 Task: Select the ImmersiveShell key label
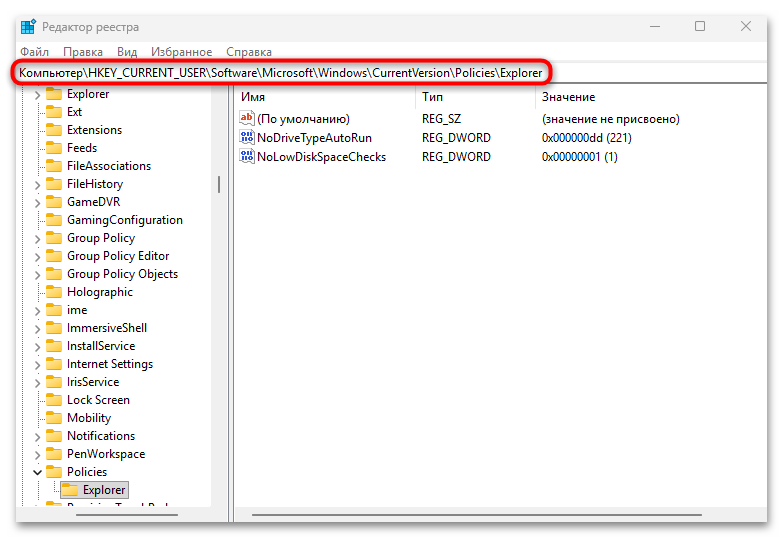(107, 328)
